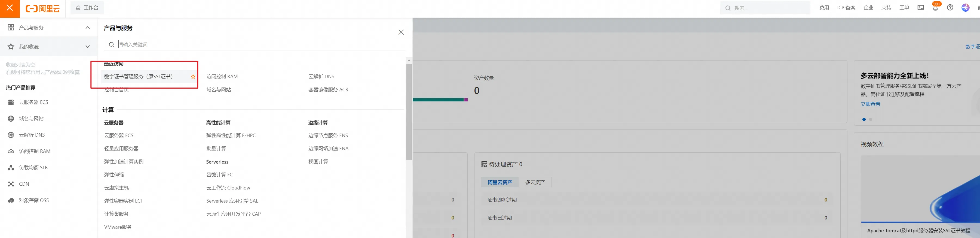Open 容器镜像服务 ACR
The image size is (980, 238).
328,89
